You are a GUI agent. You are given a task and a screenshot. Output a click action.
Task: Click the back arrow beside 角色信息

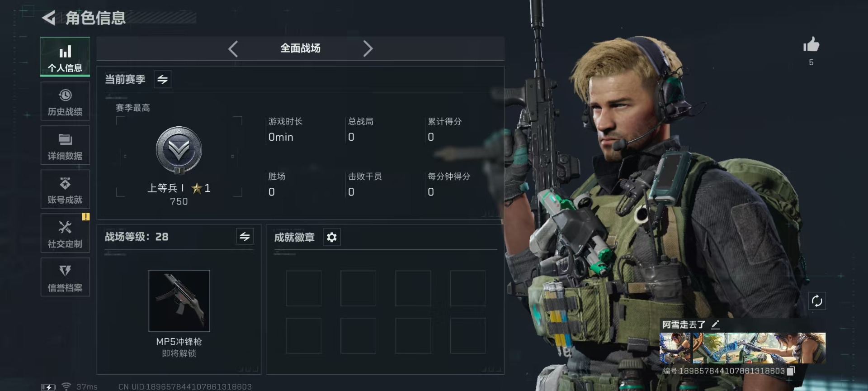click(x=49, y=18)
